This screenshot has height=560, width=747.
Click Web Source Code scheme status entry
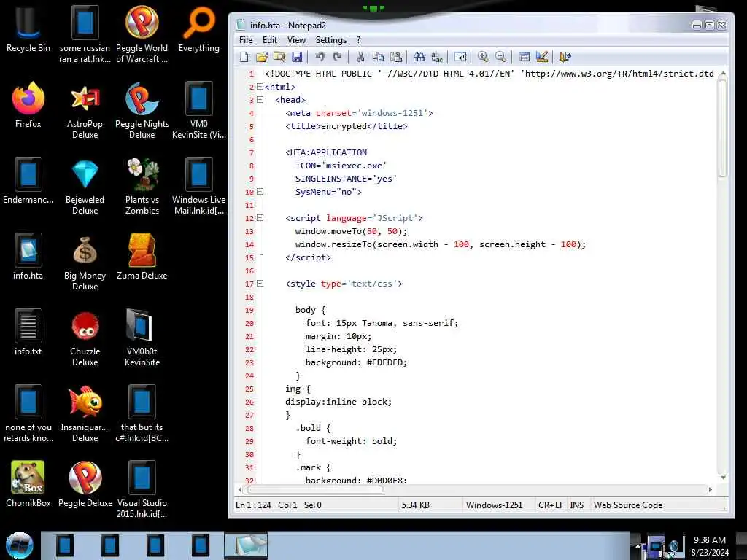pyautogui.click(x=628, y=505)
